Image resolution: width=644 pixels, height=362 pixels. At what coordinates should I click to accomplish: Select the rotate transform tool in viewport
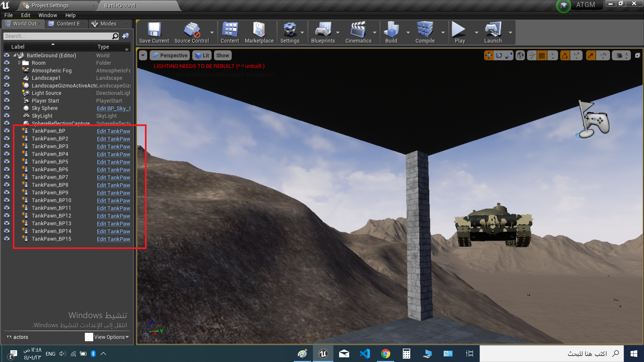tap(499, 55)
